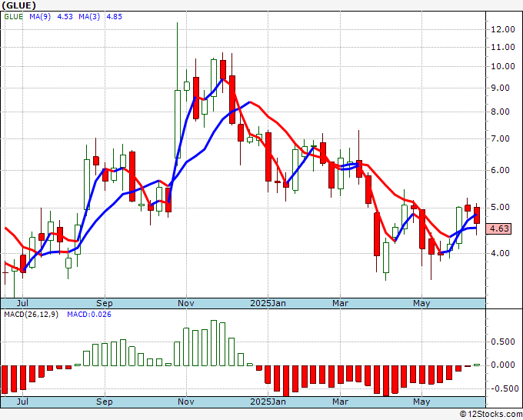The image size is (523, 420).
Task: Click the MA(9) value 4.53
Action: click(65, 17)
